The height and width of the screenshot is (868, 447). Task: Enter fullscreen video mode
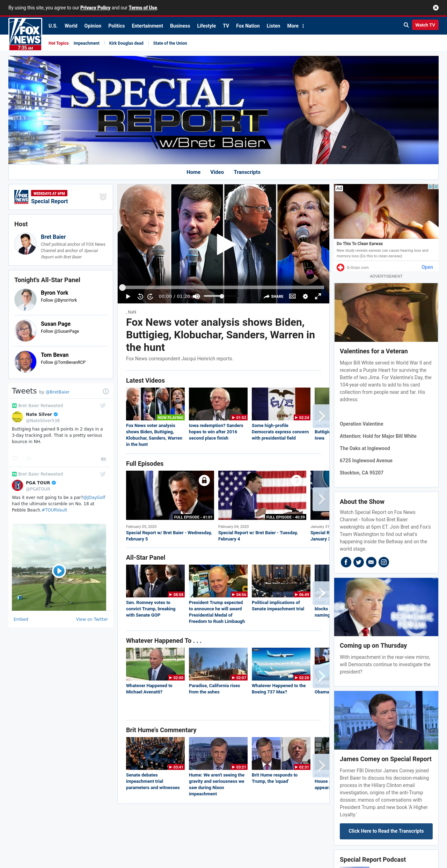[318, 296]
